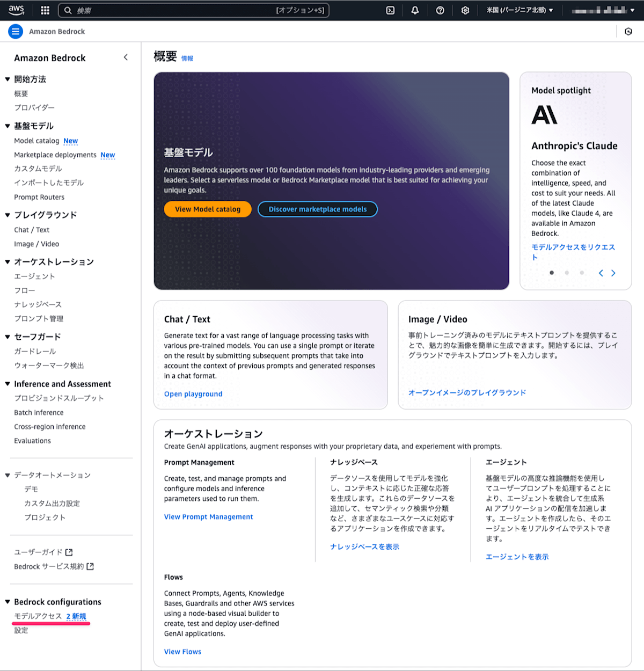Collapse the オーケストレーション sidebar section
This screenshot has height=671, width=644.
8,262
